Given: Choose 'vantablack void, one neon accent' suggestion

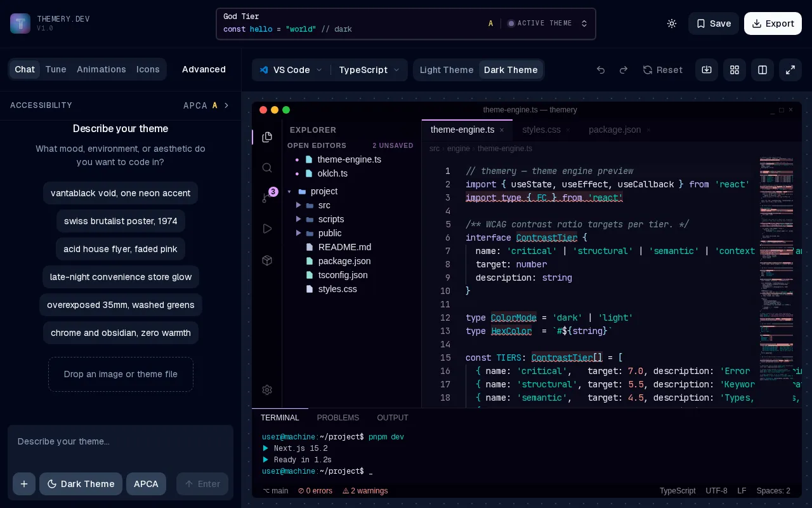Looking at the screenshot, I should pyautogui.click(x=121, y=193).
